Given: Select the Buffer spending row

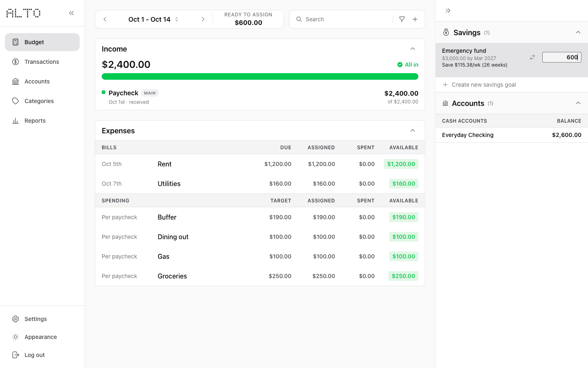Looking at the screenshot, I should (260, 217).
